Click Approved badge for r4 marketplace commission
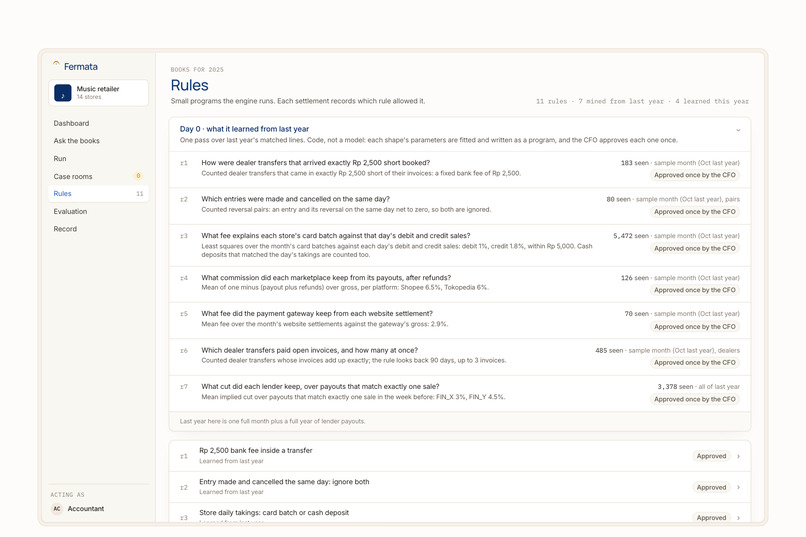The image size is (806, 537). tap(694, 290)
